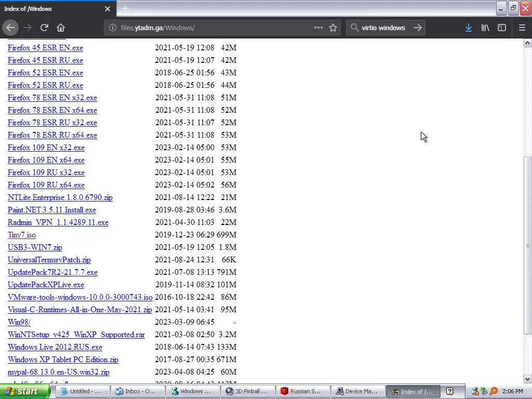Download Firefox 78 ESR RU x64.exe
Viewport: 532px width, 399px height.
click(x=52, y=135)
